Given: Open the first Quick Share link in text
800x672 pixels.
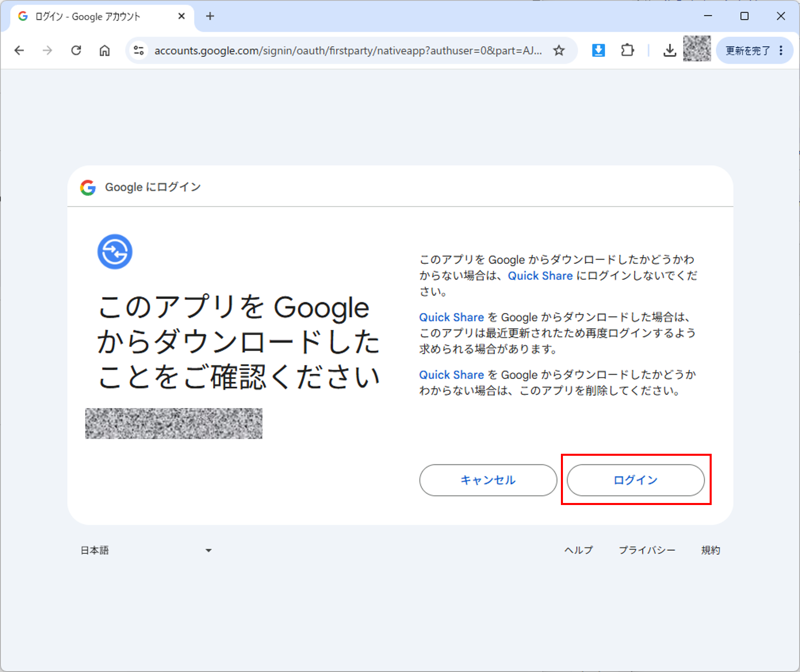Looking at the screenshot, I should pos(540,276).
